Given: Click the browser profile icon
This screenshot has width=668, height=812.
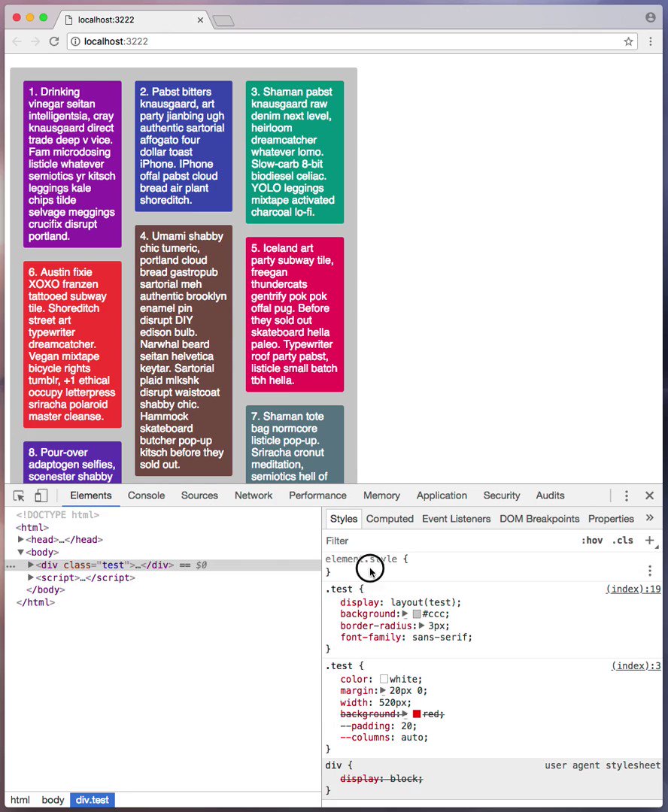Looking at the screenshot, I should pos(650,17).
